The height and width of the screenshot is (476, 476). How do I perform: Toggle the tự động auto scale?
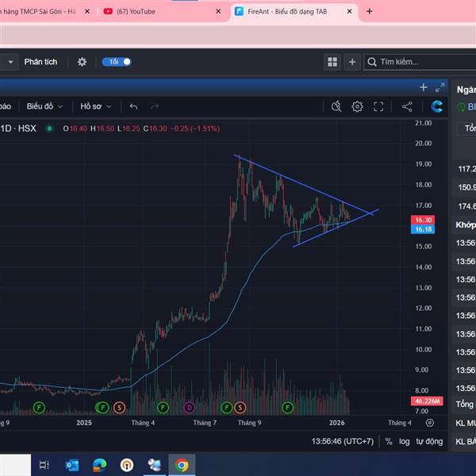(429, 441)
